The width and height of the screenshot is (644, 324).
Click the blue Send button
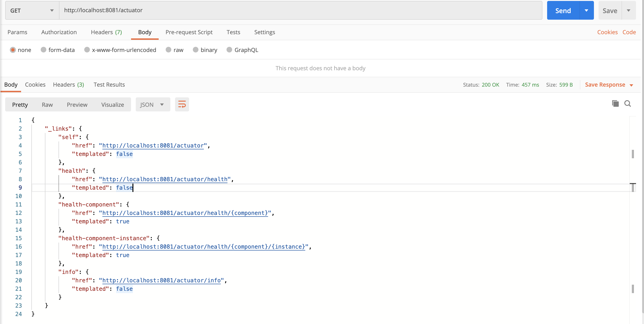pos(563,11)
